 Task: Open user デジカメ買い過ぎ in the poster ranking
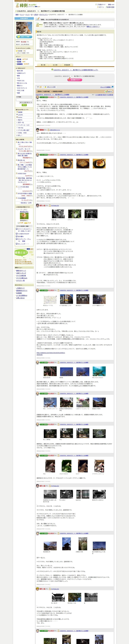pyautogui.click(x=24, y=130)
